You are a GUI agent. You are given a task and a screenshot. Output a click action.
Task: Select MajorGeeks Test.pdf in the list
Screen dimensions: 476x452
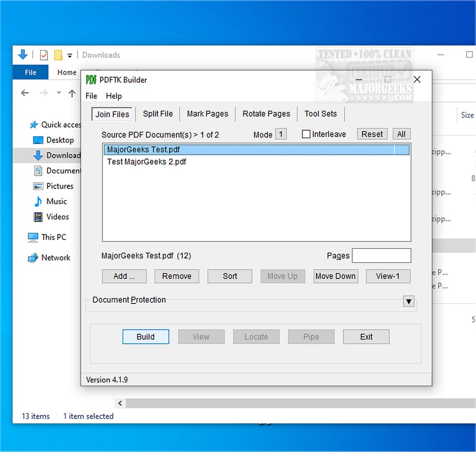tap(257, 150)
